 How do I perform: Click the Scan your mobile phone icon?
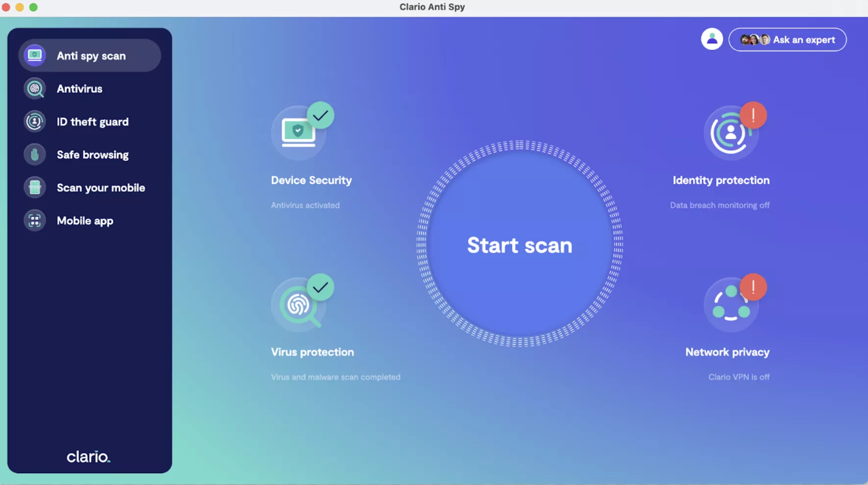pos(35,188)
